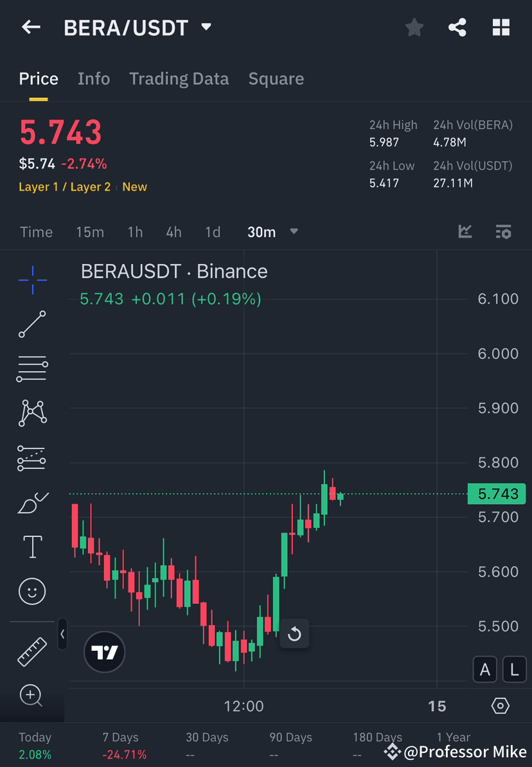Open the Square tab
The image size is (532, 767).
tap(276, 78)
